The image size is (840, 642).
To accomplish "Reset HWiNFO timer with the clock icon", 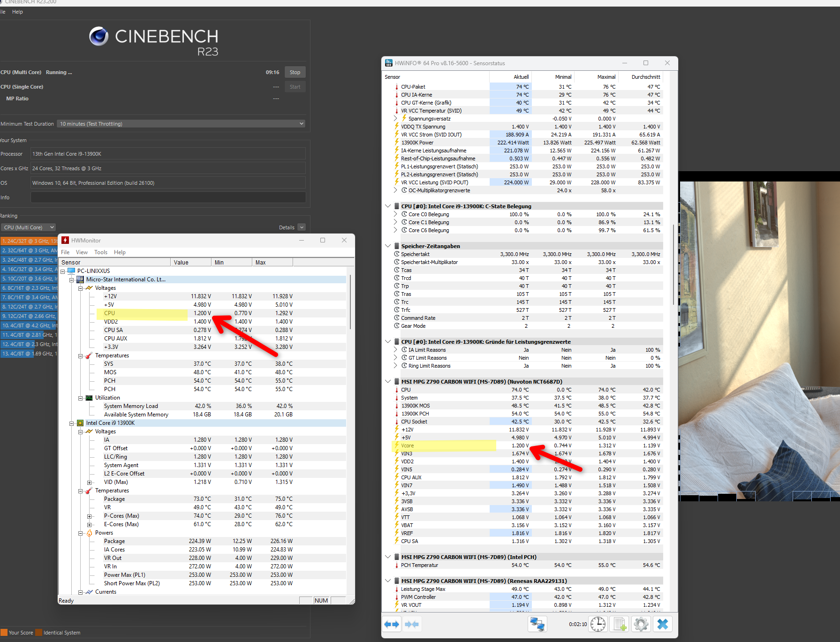I will [x=598, y=624].
